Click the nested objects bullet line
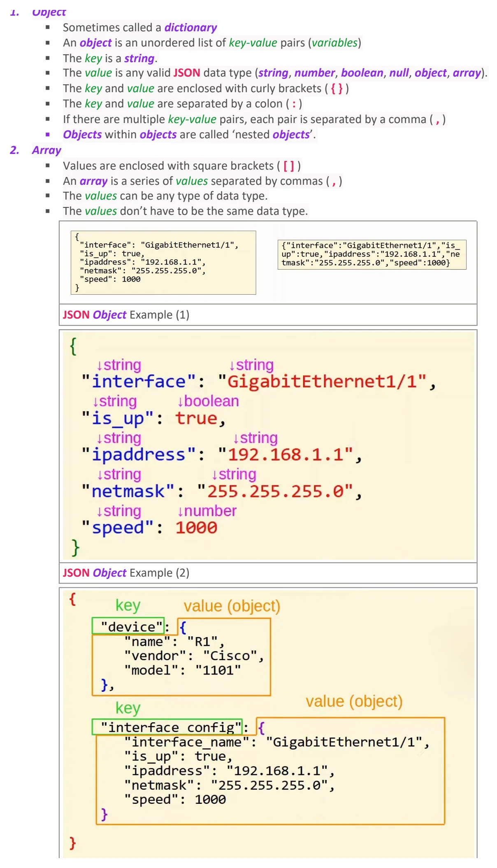497x868 pixels. coord(189,135)
